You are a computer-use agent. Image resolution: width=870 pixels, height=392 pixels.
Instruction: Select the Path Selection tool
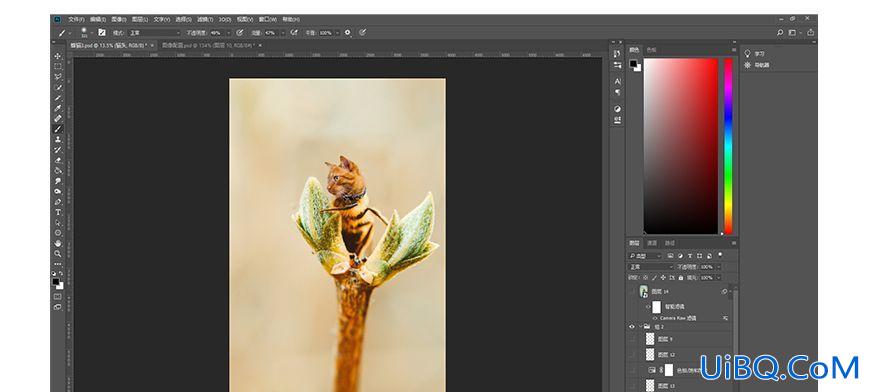[x=58, y=222]
